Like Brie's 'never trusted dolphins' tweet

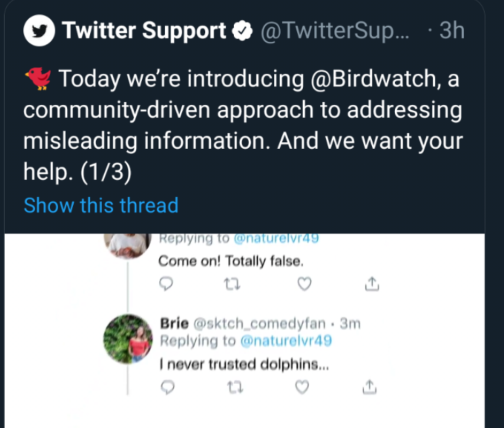click(302, 387)
